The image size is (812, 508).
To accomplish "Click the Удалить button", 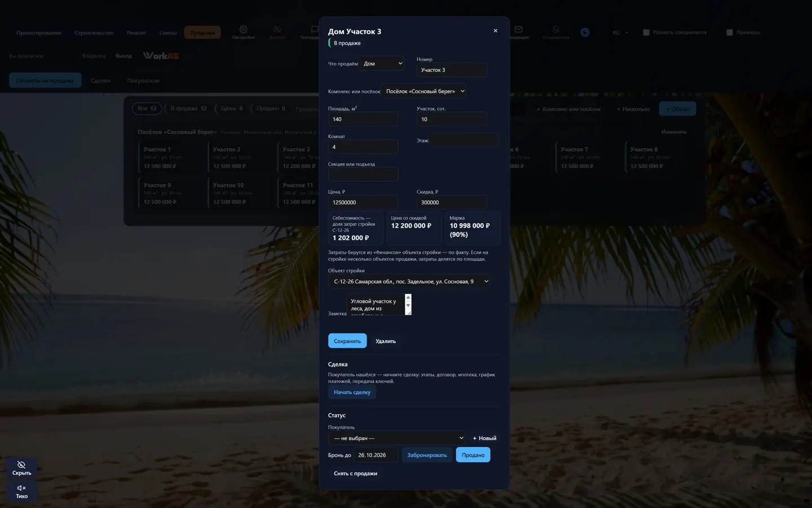I will coord(386,341).
